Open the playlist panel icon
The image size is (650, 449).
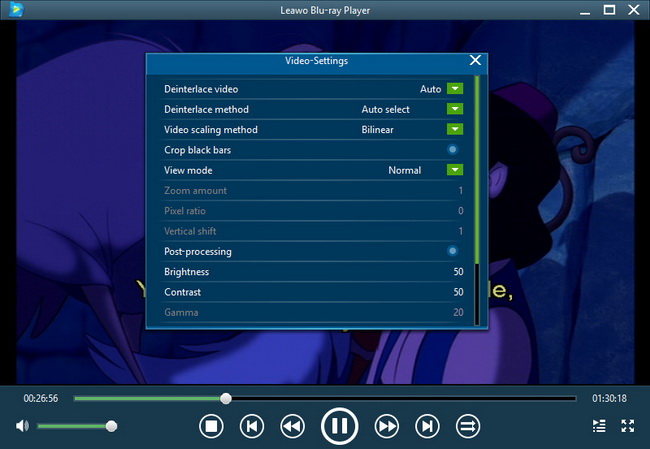pos(599,426)
